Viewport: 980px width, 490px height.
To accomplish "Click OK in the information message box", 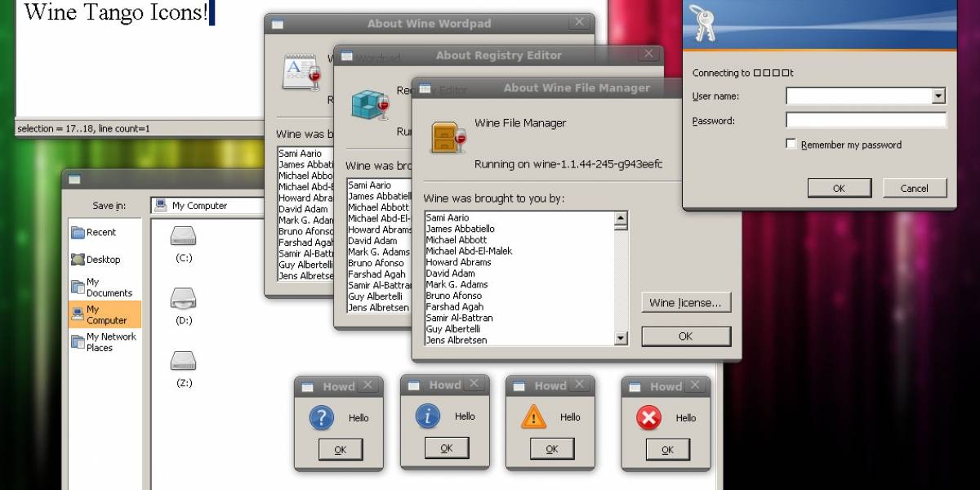I will (x=447, y=448).
